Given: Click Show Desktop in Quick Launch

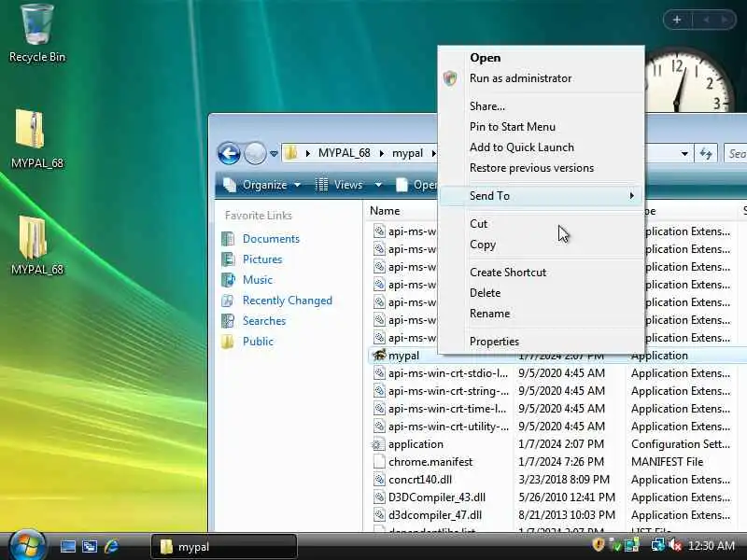Looking at the screenshot, I should click(67, 546).
